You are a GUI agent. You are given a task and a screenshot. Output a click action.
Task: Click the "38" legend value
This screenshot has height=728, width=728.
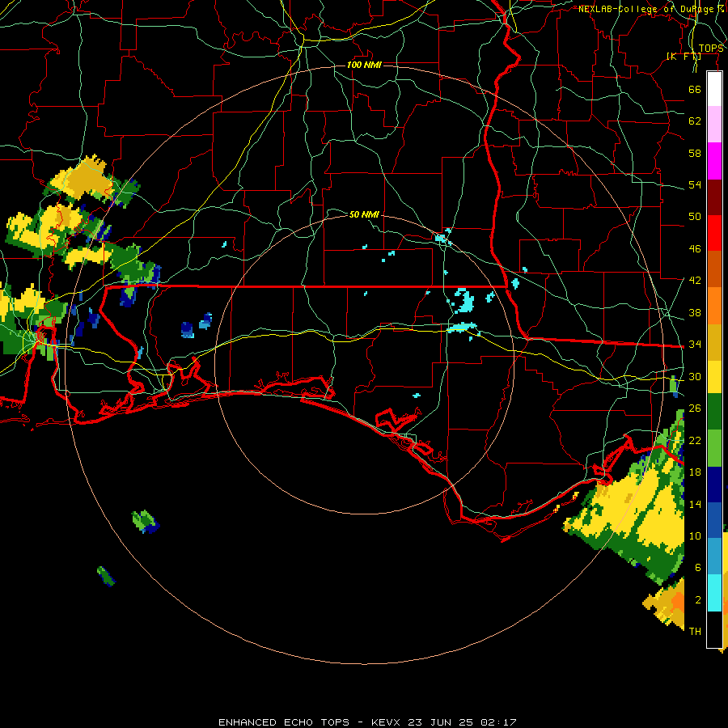(x=695, y=312)
